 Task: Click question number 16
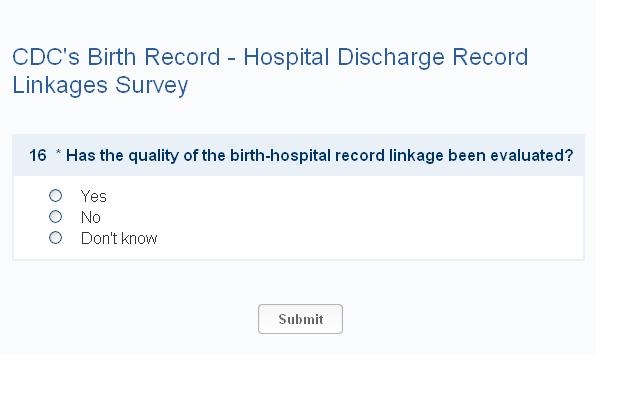[x=38, y=156]
